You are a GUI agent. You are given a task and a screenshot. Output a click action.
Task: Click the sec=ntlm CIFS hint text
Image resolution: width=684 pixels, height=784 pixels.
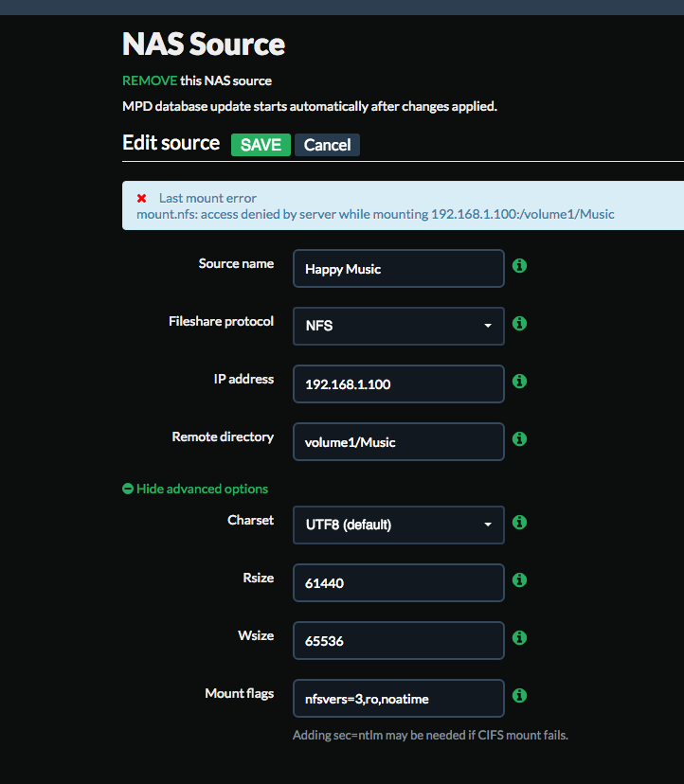click(x=430, y=735)
